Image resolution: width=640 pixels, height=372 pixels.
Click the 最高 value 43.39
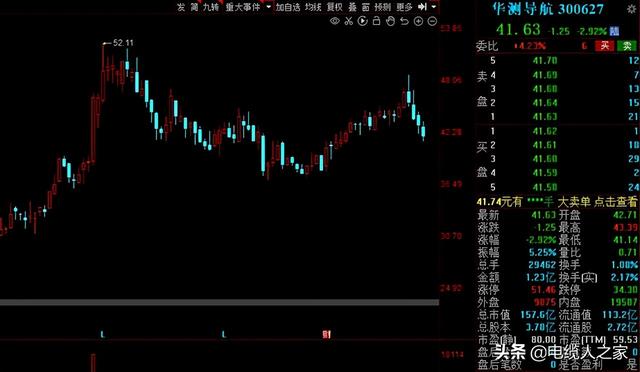pyautogui.click(x=625, y=227)
